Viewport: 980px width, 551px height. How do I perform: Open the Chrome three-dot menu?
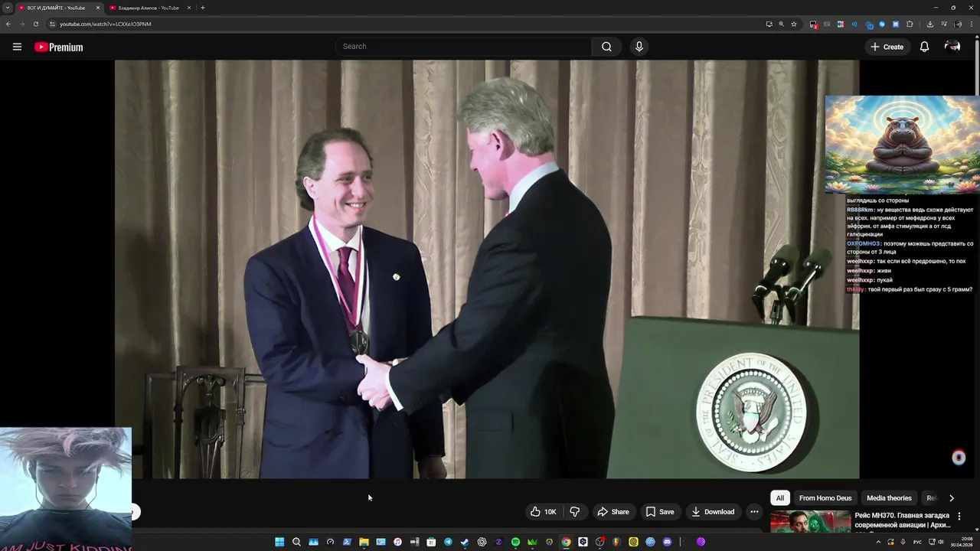tap(972, 24)
